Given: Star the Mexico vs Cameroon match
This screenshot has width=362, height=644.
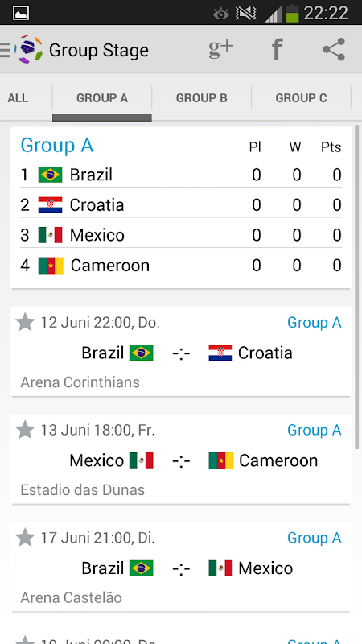Looking at the screenshot, I should tap(25, 430).
